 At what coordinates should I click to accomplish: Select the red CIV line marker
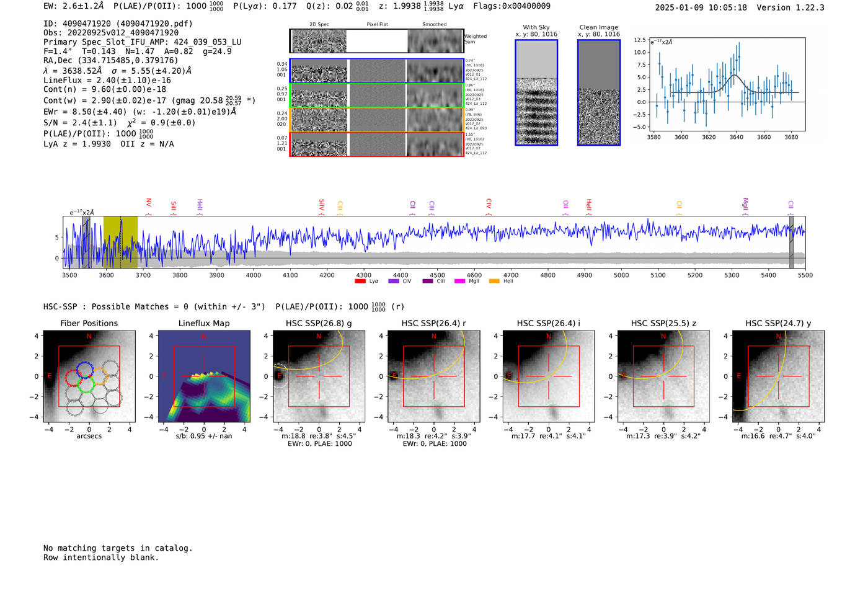[489, 207]
